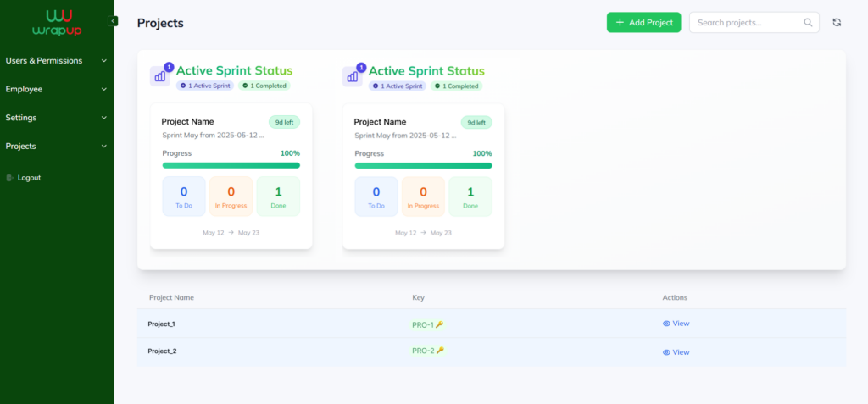The height and width of the screenshot is (404, 868).
Task: Click the Add Project button
Action: (643, 23)
